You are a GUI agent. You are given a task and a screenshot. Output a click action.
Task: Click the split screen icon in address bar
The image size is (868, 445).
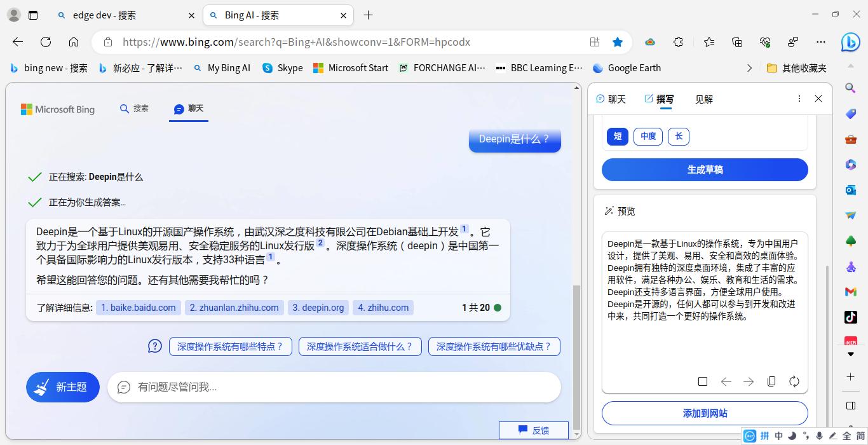coord(595,42)
